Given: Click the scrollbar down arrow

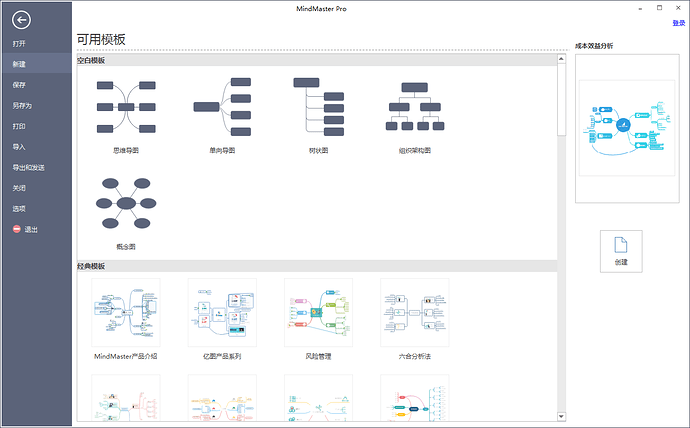Looking at the screenshot, I should click(561, 416).
